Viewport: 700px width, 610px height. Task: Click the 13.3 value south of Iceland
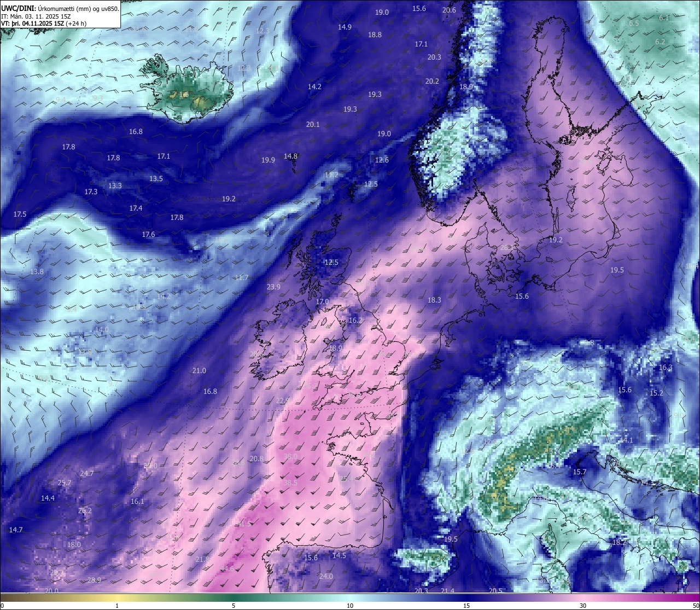point(115,186)
